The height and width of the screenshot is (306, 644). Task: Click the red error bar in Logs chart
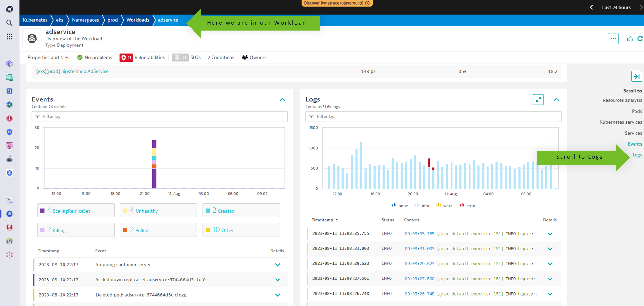coord(429,163)
